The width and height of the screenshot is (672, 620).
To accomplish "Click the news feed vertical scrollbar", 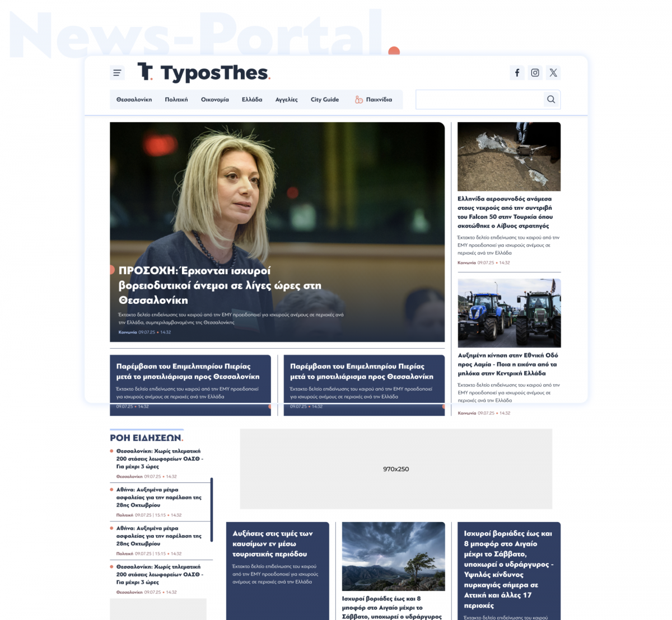I will coord(212,510).
